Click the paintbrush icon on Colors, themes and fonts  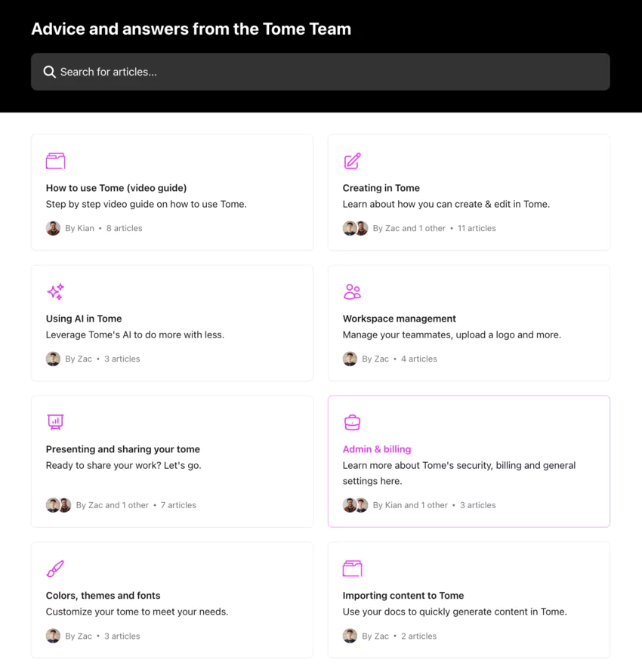point(55,568)
